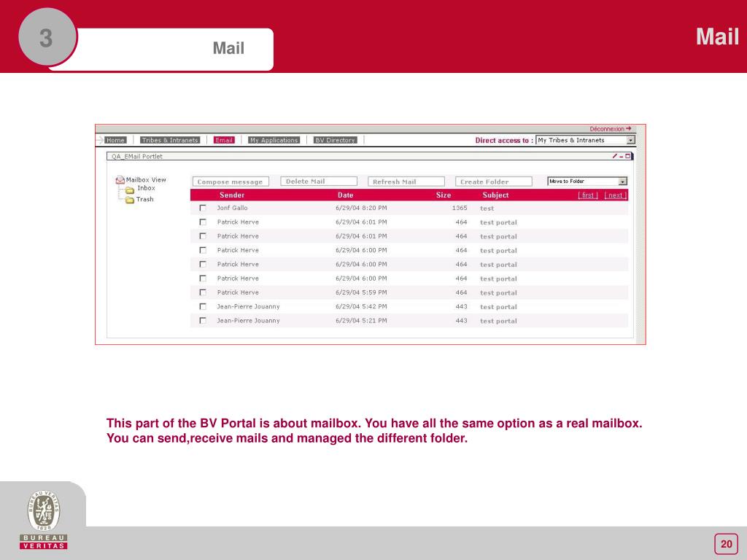Click the Déconnexion arrow icon
This screenshot has width=747, height=560.
pos(629,128)
